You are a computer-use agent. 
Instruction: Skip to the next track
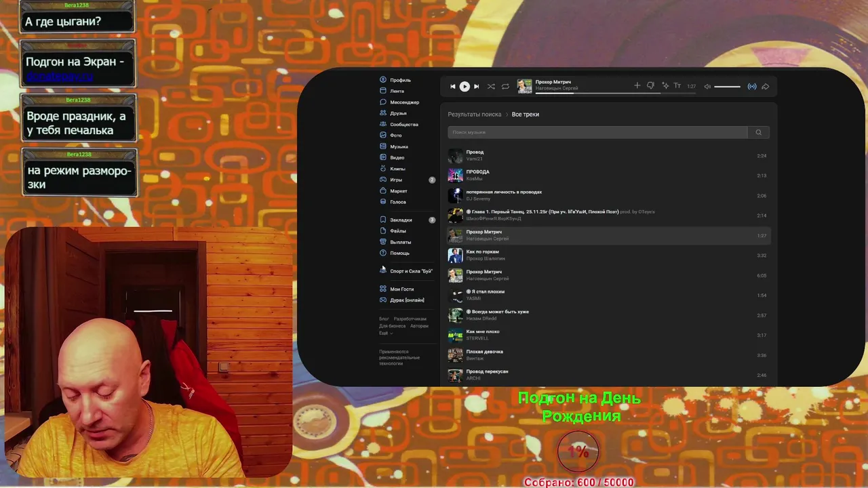(476, 86)
